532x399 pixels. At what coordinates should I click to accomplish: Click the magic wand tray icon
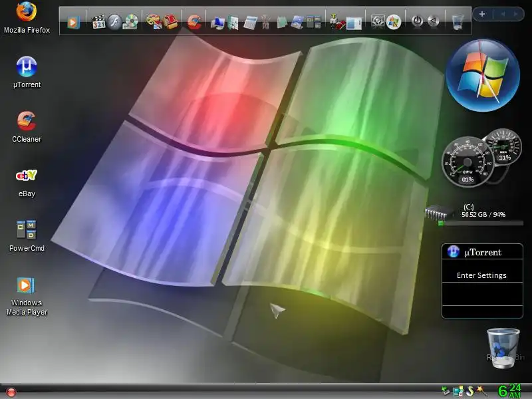pos(481,391)
